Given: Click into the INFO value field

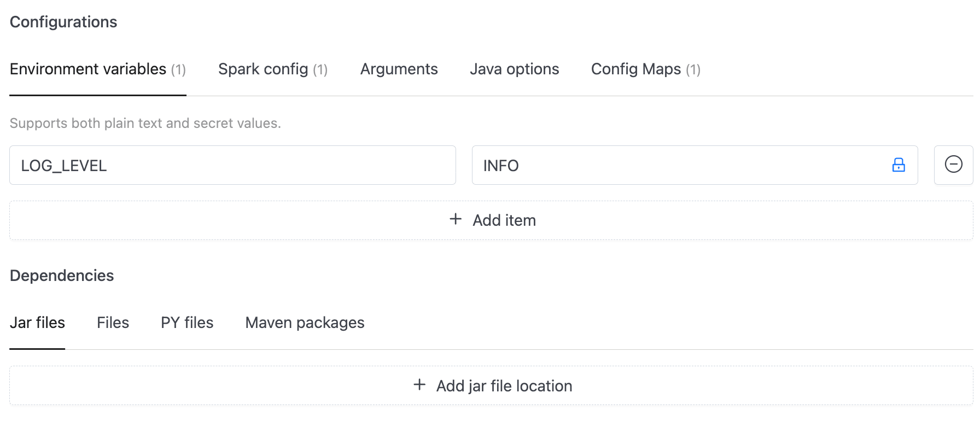Looking at the screenshot, I should (x=678, y=165).
